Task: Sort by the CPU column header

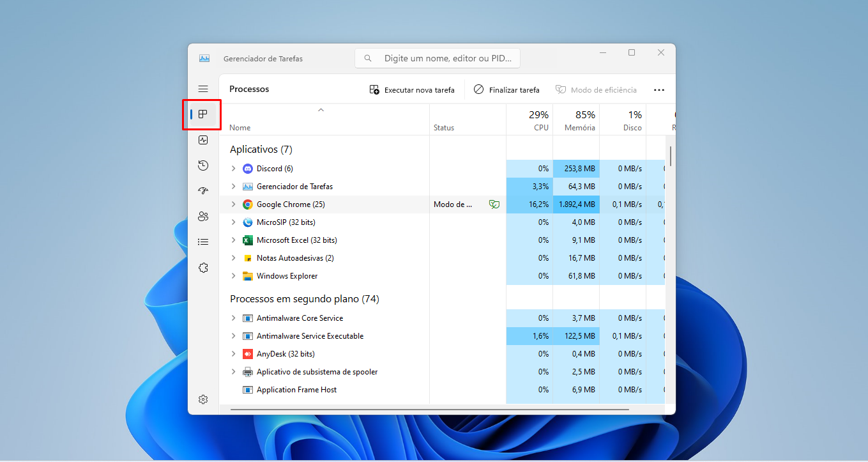Action: click(529, 119)
